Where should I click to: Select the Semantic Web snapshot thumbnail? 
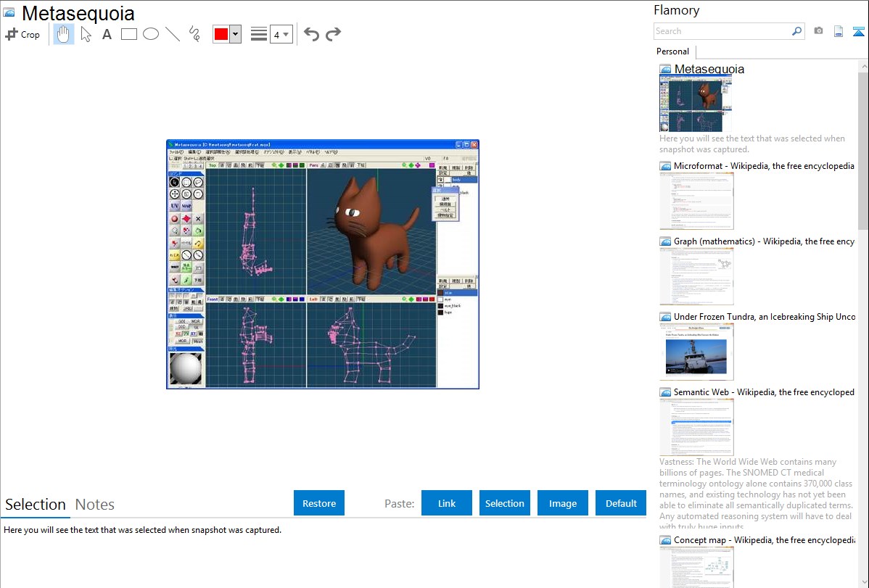point(696,427)
